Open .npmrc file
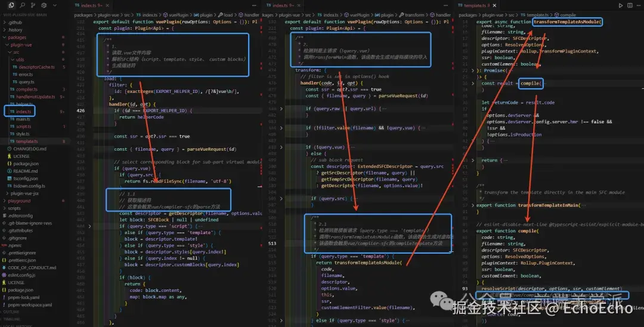Viewport: 644px width, 327px height. click(15, 245)
